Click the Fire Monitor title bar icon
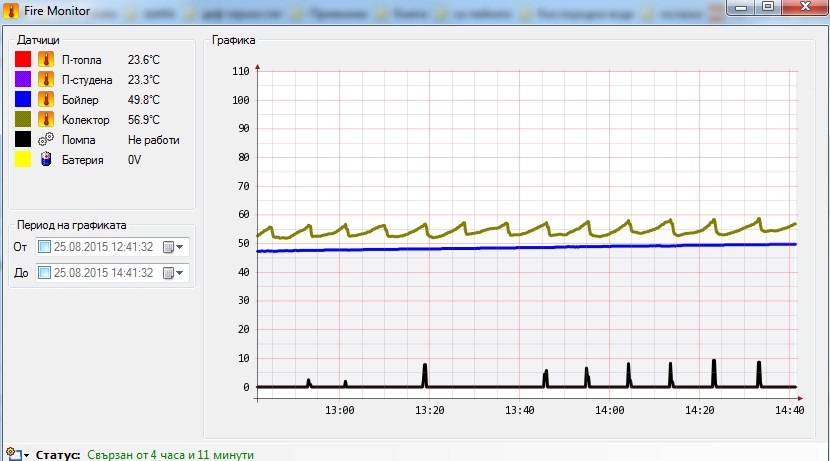 pyautogui.click(x=12, y=10)
